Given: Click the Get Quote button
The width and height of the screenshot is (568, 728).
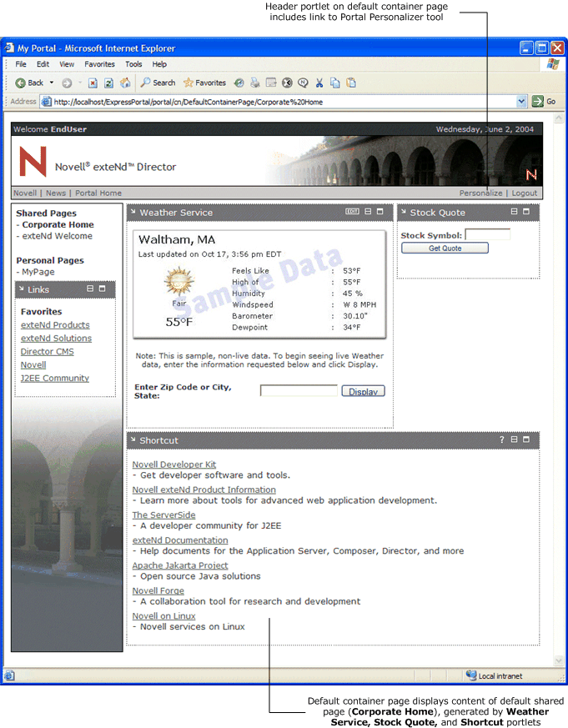Looking at the screenshot, I should (x=445, y=248).
